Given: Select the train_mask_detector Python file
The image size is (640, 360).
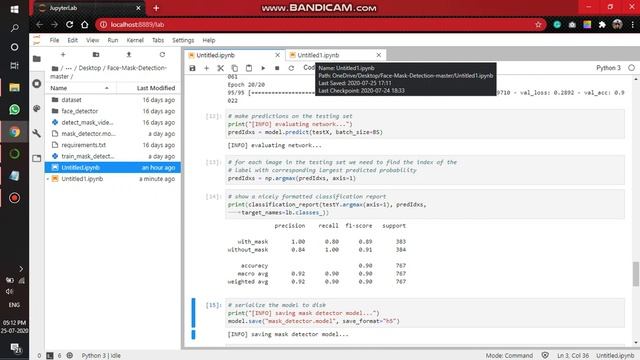Looking at the screenshot, I should (x=113, y=156).
